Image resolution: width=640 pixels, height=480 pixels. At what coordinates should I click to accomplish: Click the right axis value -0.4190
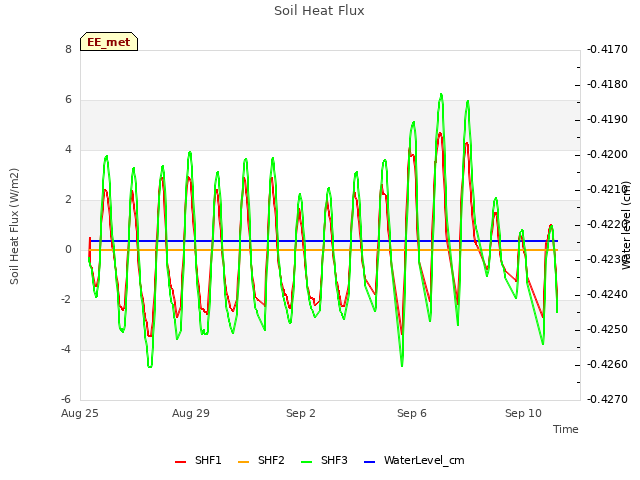(x=607, y=120)
